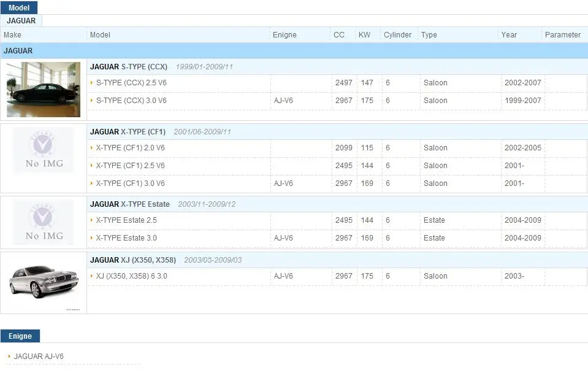Open the S-TYPE (CCX) 2.5 V6 link
Image resolution: width=588 pixels, height=378 pixels.
pos(131,83)
